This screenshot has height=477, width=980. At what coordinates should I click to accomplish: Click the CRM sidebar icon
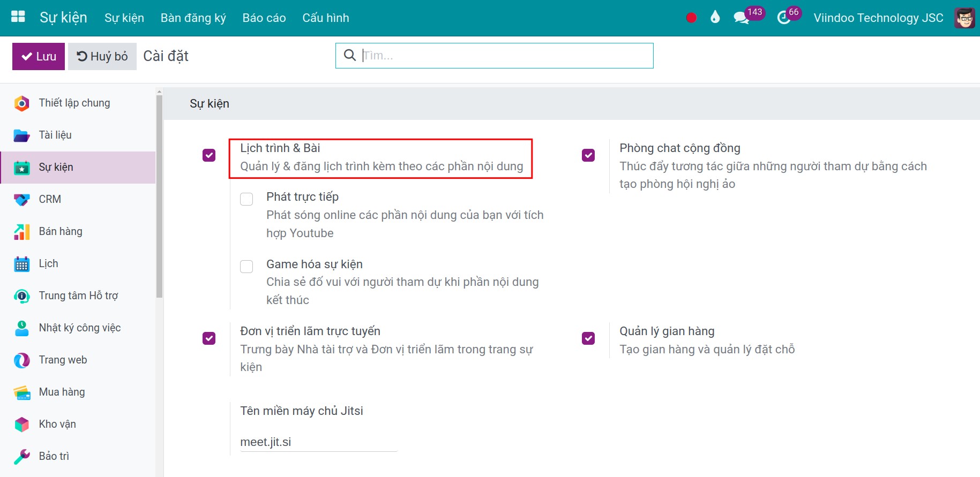point(21,200)
